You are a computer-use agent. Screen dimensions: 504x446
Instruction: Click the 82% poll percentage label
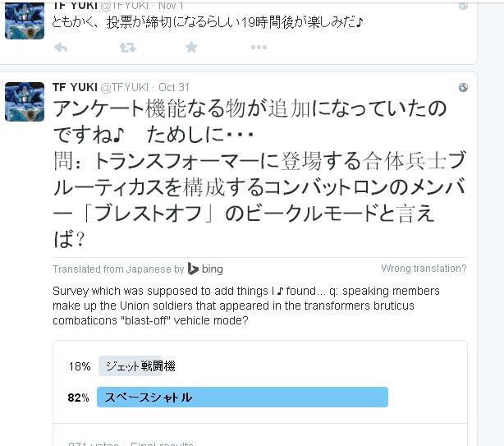point(79,398)
